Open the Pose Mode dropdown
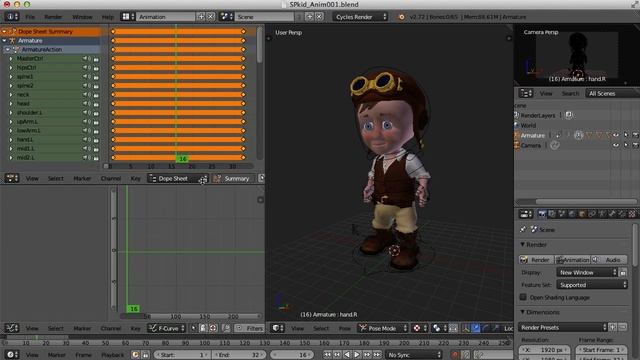The height and width of the screenshot is (360, 640). click(383, 328)
